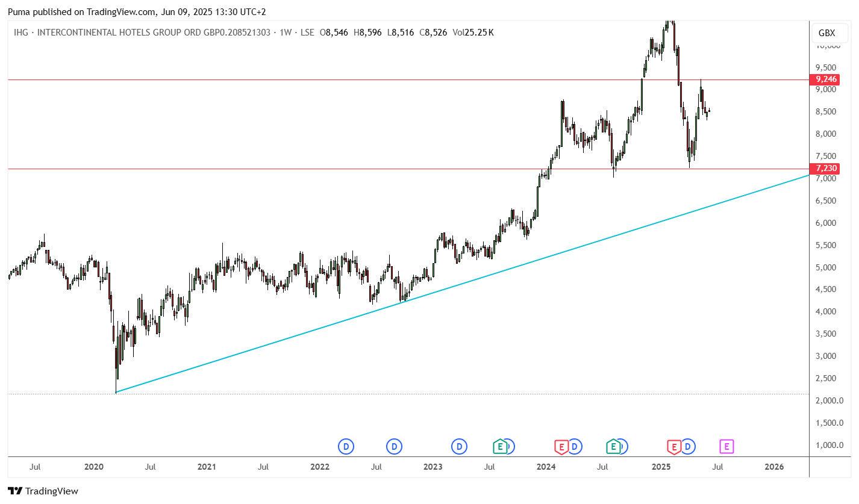Click the red earnings E marker in early 2024
The height and width of the screenshot is (504, 859).
pos(561,447)
